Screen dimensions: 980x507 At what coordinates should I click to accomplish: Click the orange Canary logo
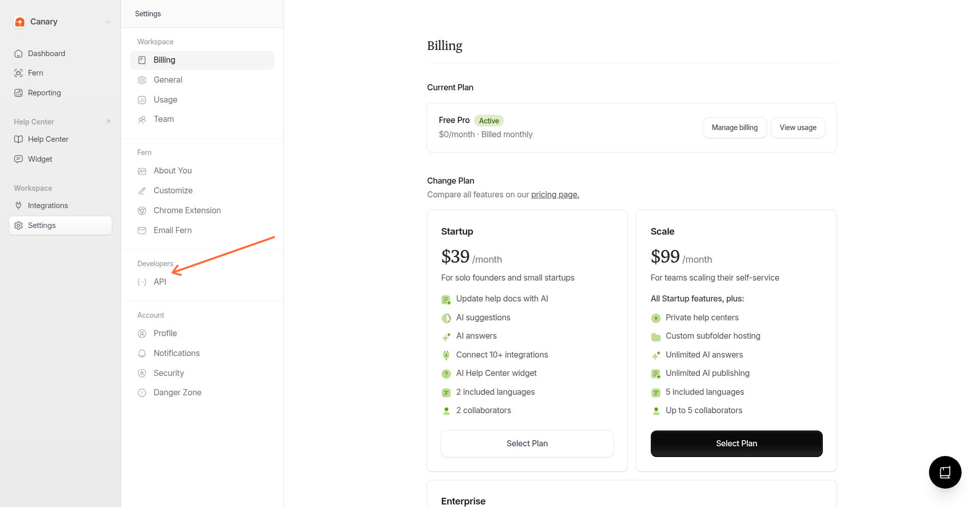tap(19, 22)
